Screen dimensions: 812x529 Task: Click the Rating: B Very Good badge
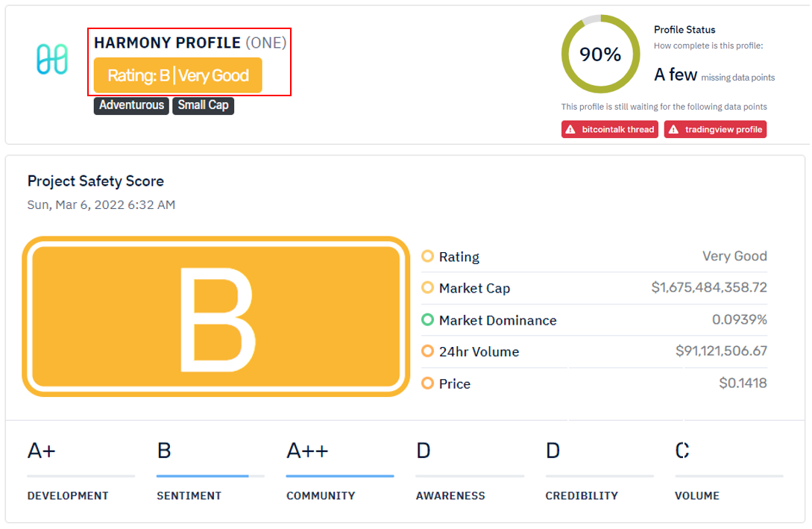177,75
